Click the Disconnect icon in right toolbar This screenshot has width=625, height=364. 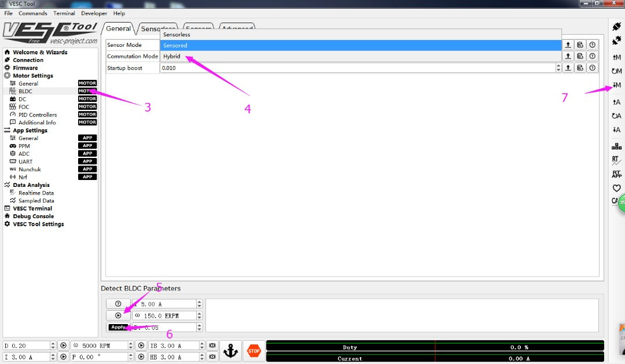coord(617,41)
